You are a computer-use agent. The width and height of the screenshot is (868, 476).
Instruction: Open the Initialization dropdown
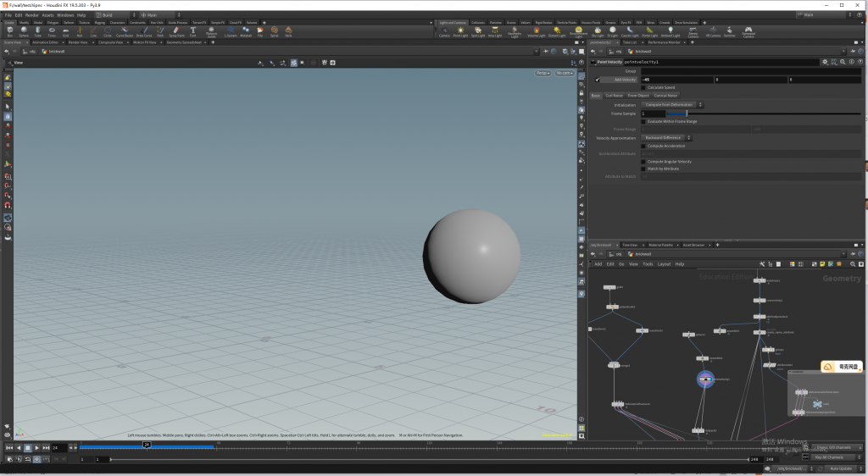point(672,104)
